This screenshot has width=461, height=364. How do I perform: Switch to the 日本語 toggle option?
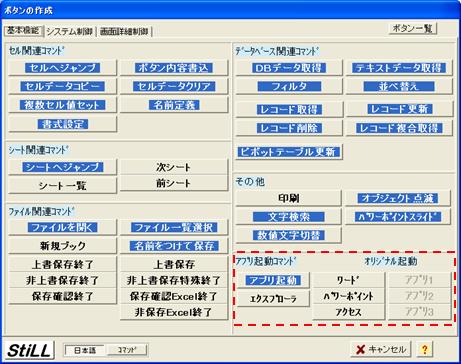[85, 350]
